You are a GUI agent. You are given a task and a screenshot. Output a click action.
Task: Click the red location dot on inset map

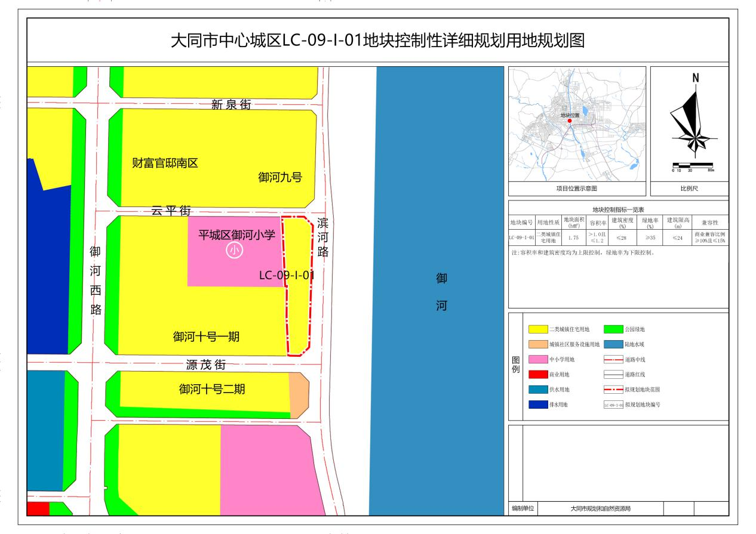(x=570, y=121)
